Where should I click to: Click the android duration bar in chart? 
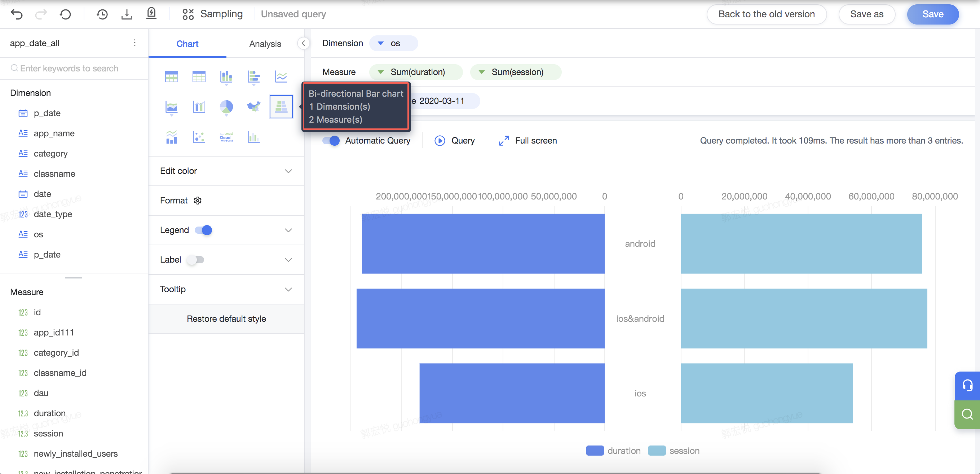click(x=483, y=243)
